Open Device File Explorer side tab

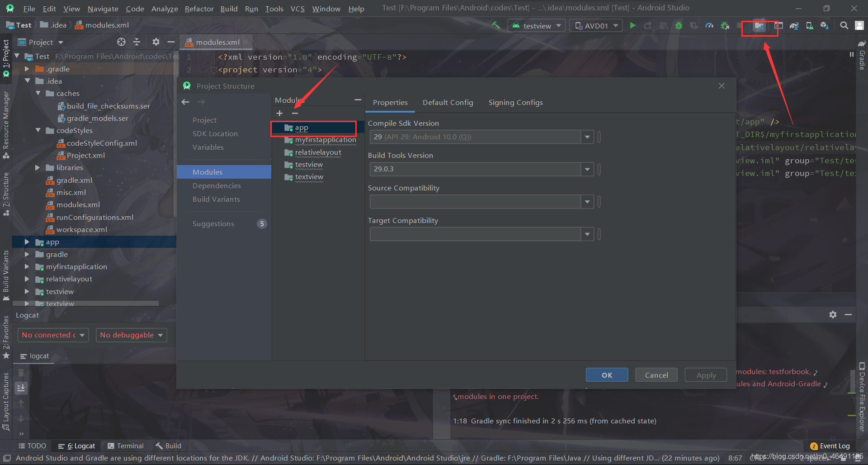coord(862,397)
